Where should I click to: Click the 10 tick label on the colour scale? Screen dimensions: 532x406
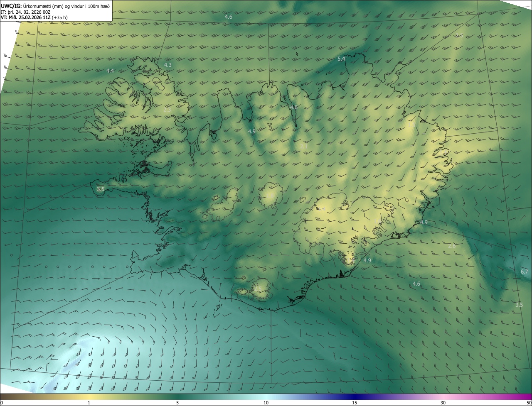pos(266,403)
